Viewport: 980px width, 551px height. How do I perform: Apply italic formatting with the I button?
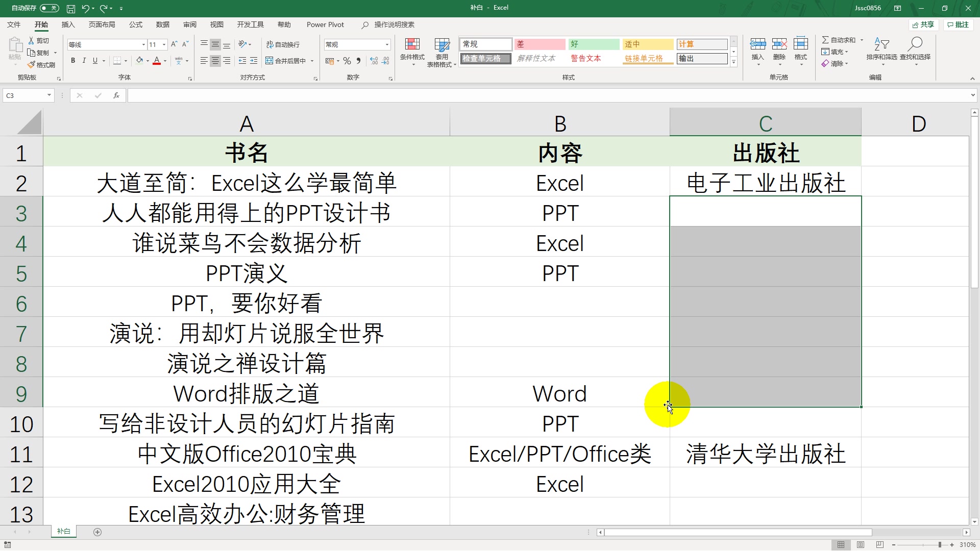[x=84, y=61]
